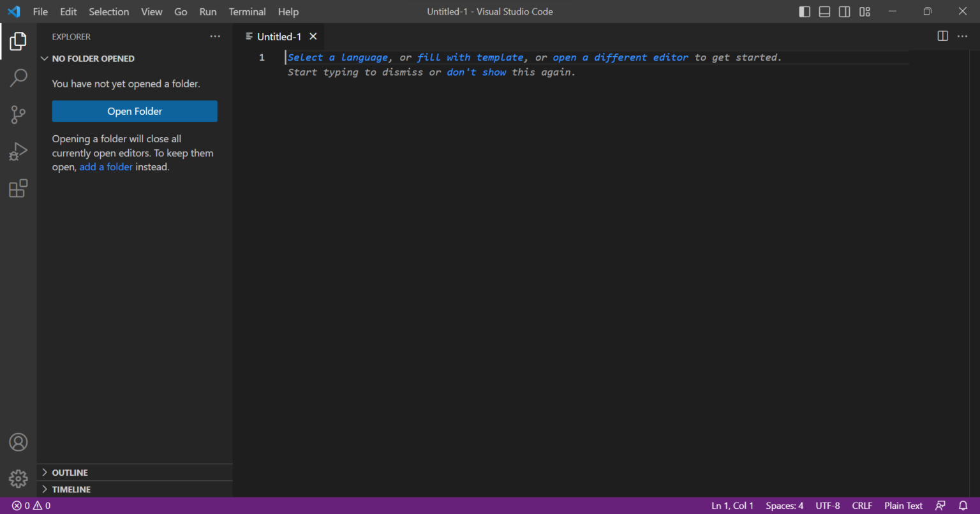Click the EXPLORER panel title

pyautogui.click(x=71, y=37)
